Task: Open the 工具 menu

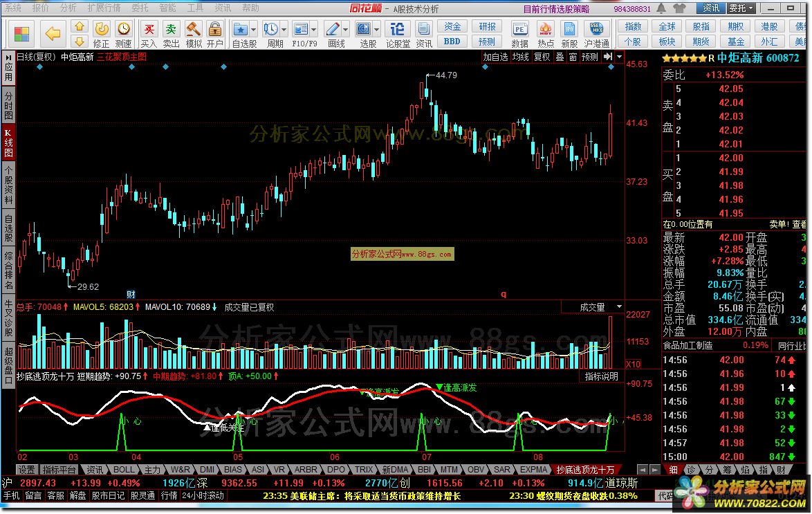Action: pos(195,8)
